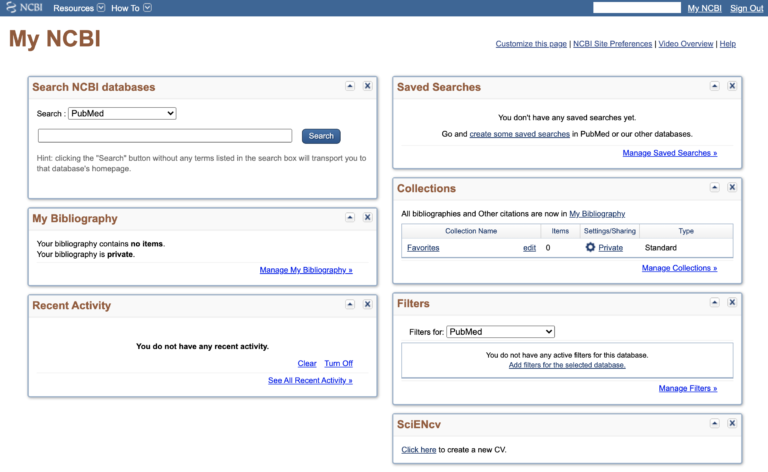Click Add filters for the selected database
This screenshot has width=768, height=472.
pyautogui.click(x=567, y=365)
